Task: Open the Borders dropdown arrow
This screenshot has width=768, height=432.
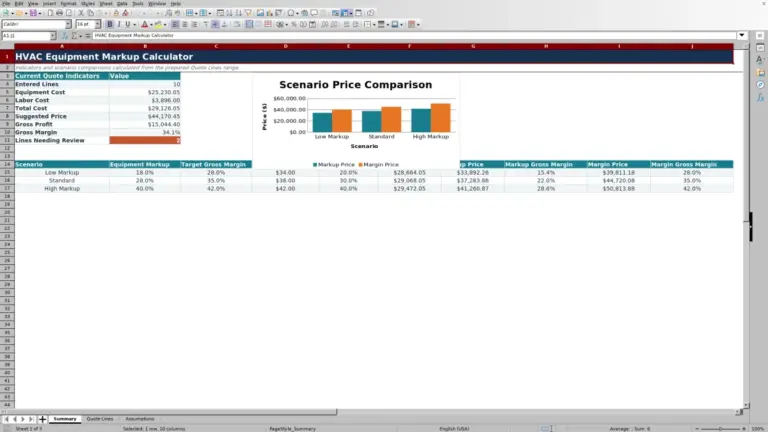Action: 374,24
